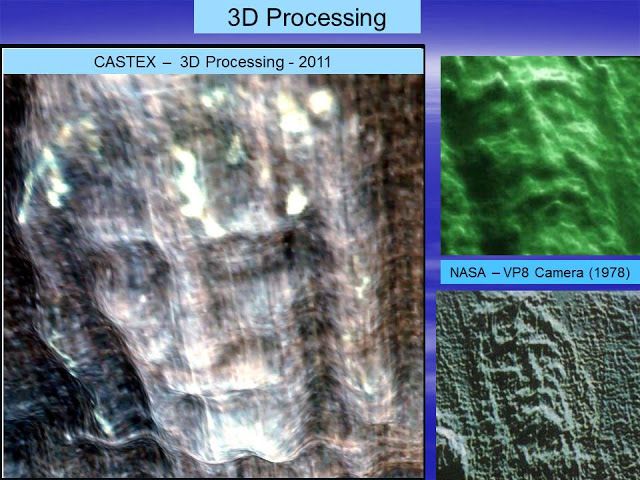Select the "CASTEX – 3D Processing - 2011" caption
The width and height of the screenshot is (640, 480).
click(x=212, y=62)
